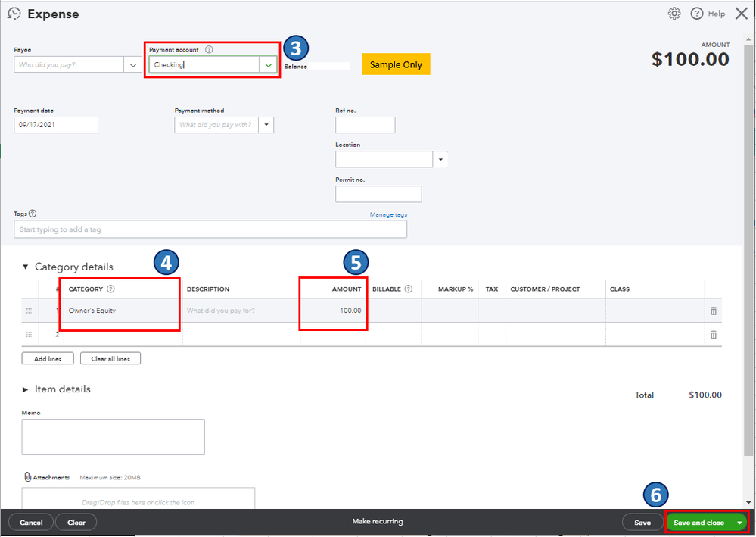Delete line 1 with trash icon

713,311
